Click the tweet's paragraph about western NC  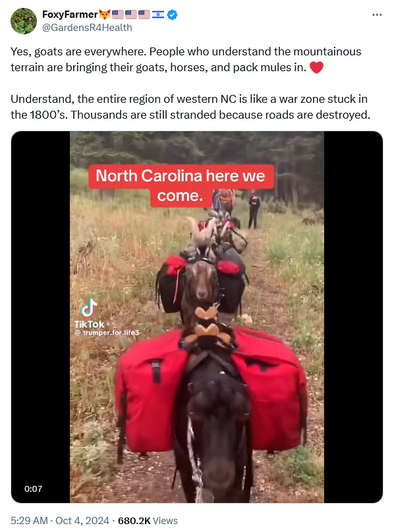tap(190, 107)
